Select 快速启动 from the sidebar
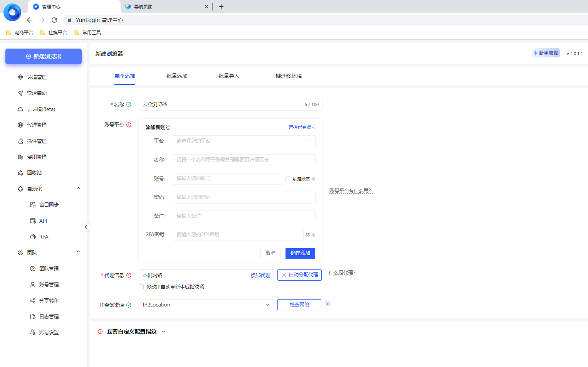The width and height of the screenshot is (588, 367). (x=36, y=93)
